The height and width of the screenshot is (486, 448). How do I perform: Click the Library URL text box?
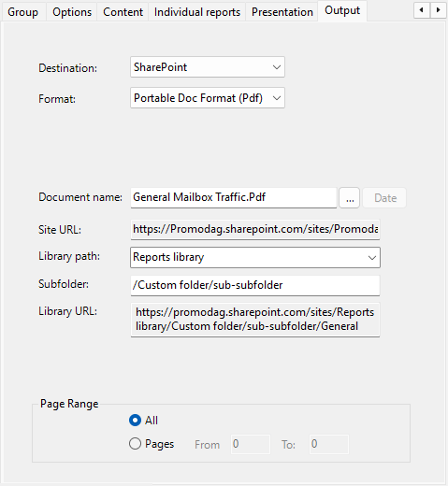(255, 320)
